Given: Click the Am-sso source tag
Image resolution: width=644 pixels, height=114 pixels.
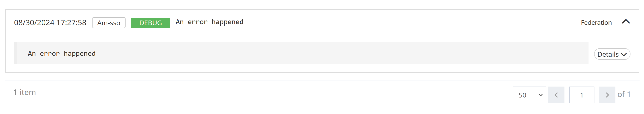Looking at the screenshot, I should tap(109, 23).
